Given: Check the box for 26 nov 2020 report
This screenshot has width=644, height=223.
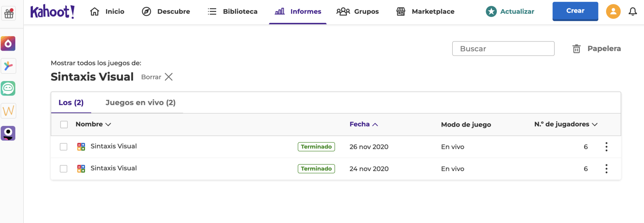Looking at the screenshot, I should tap(64, 147).
